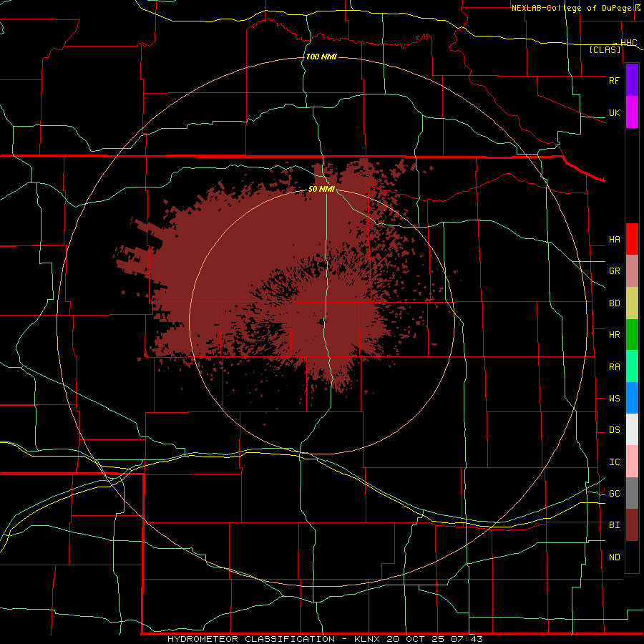Image resolution: width=644 pixels, height=644 pixels.
Task: Click the 07:43 timestamp
Action: pyautogui.click(x=467, y=639)
